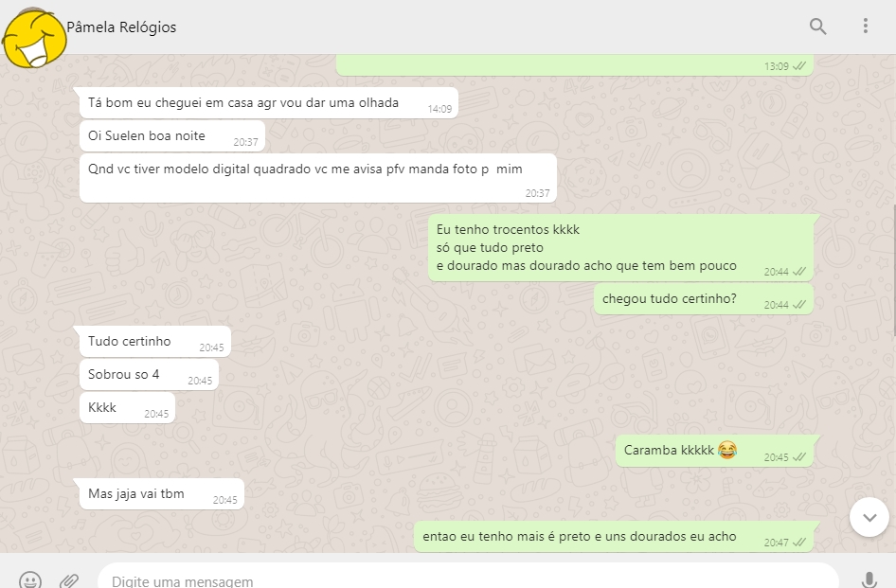Click the chat scrollbar on the right edge

point(894,270)
